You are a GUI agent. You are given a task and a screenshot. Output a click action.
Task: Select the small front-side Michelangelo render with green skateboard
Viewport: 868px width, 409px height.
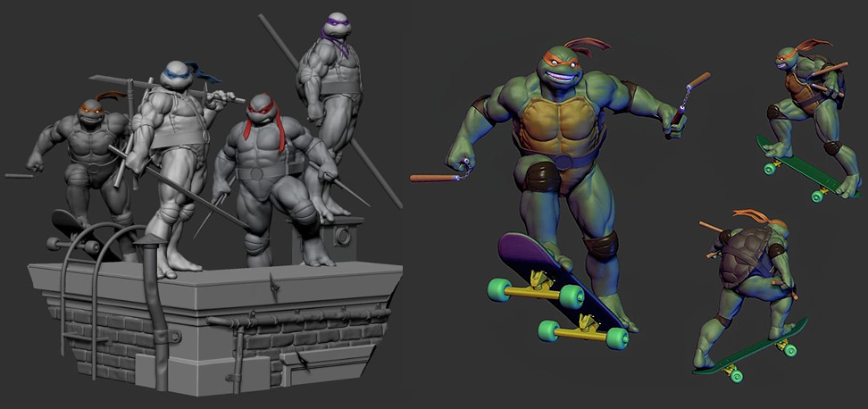[808, 121]
